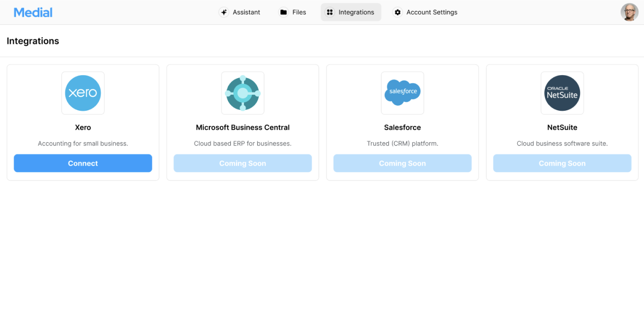Select the Integrations tab

point(351,12)
